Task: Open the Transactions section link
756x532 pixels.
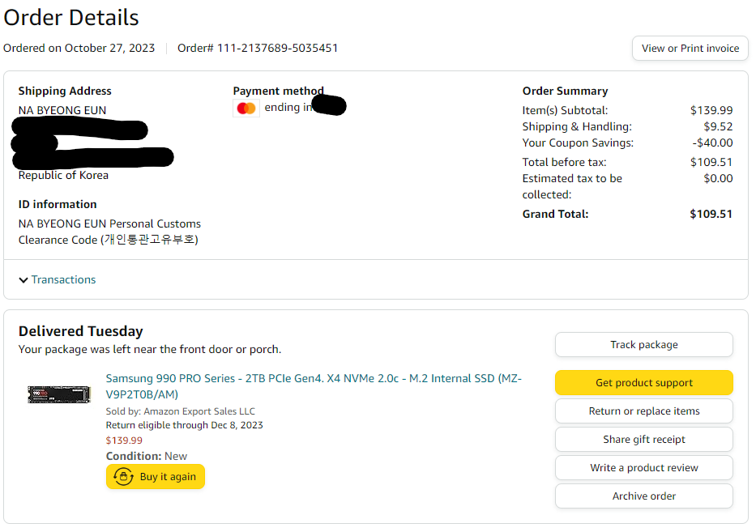Action: [x=63, y=279]
